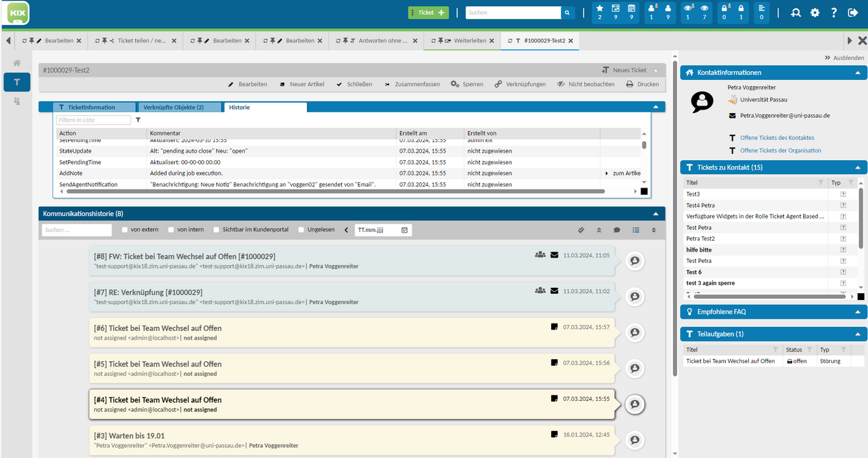Open calendar picker in date field
The width and height of the screenshot is (868, 458).
point(404,230)
